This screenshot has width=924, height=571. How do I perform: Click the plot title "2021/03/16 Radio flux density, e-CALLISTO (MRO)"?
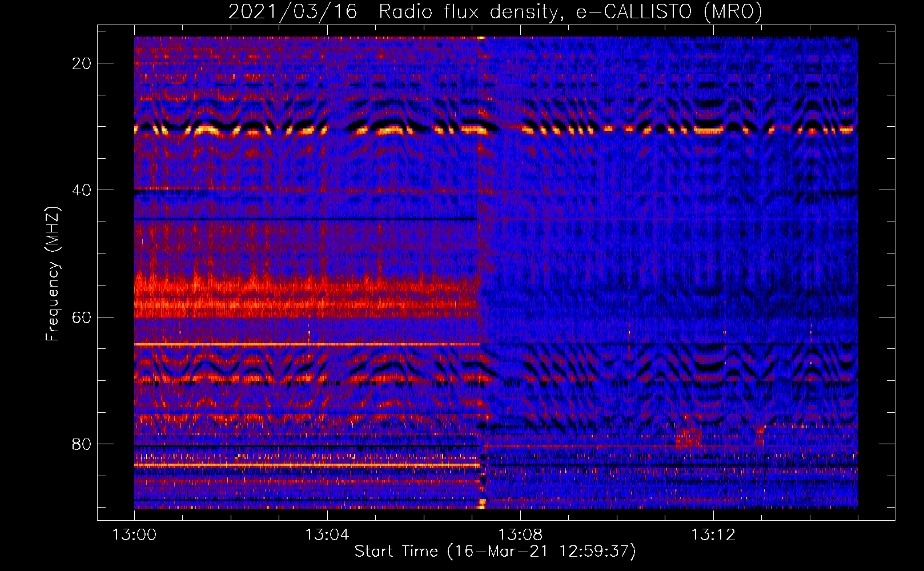(x=495, y=11)
